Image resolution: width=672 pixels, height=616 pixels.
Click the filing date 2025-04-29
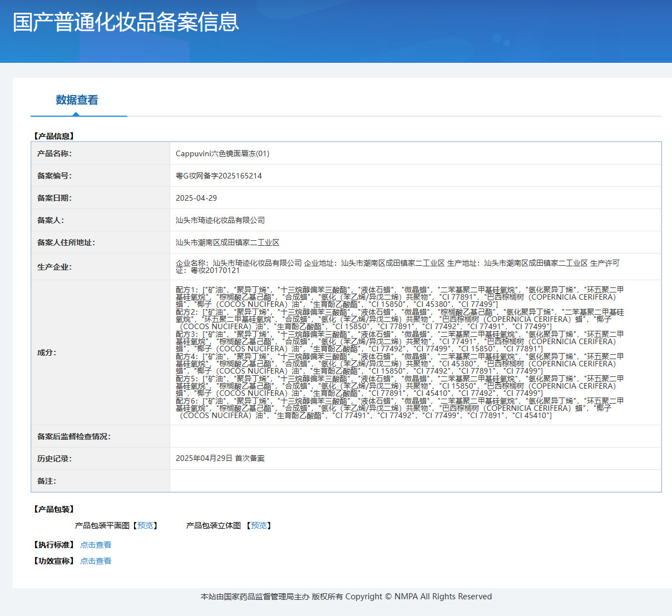pos(196,198)
